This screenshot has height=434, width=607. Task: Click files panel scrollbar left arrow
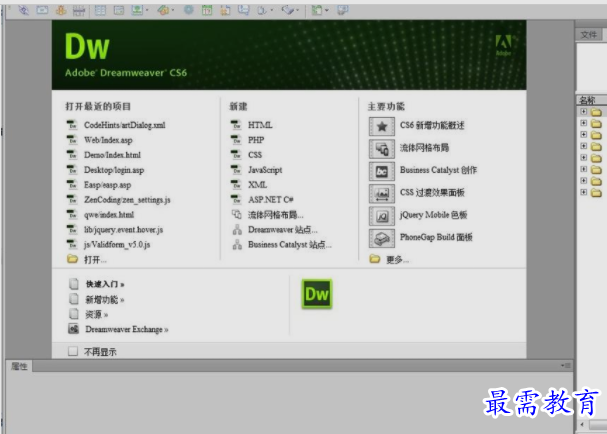tap(582, 425)
